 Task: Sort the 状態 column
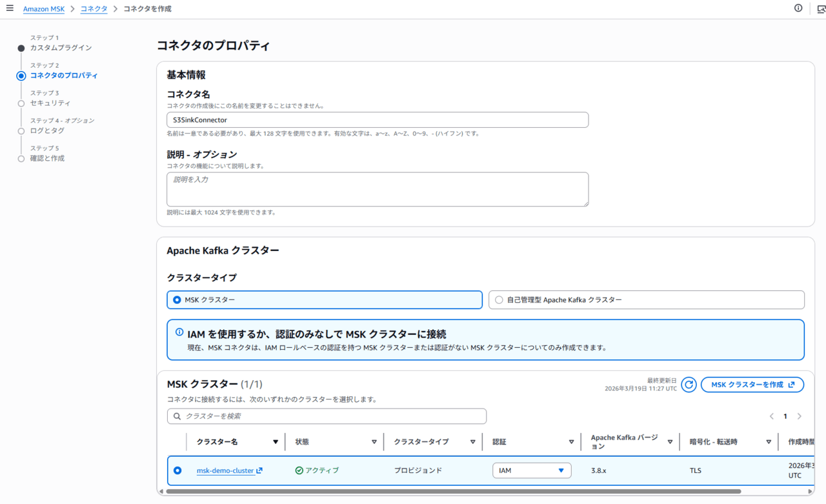coord(374,442)
